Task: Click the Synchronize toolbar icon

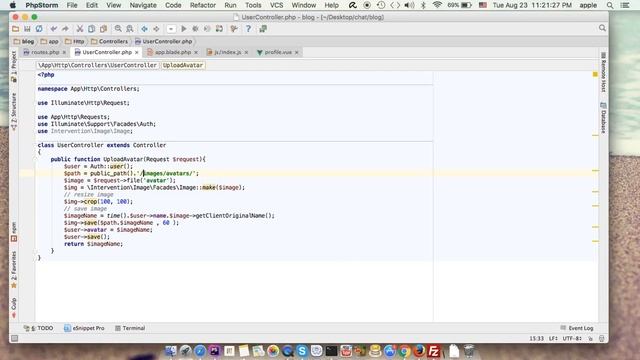Action: pyautogui.click(x=39, y=29)
